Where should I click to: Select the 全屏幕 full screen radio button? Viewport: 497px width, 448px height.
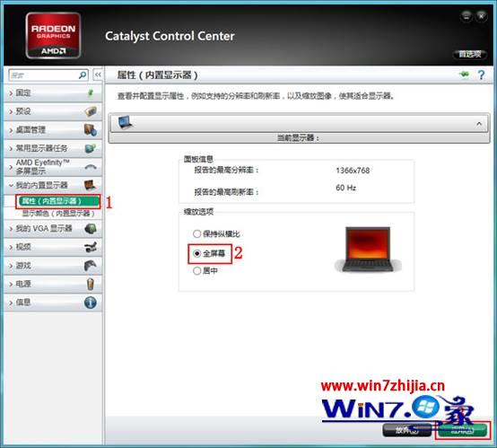click(x=196, y=253)
